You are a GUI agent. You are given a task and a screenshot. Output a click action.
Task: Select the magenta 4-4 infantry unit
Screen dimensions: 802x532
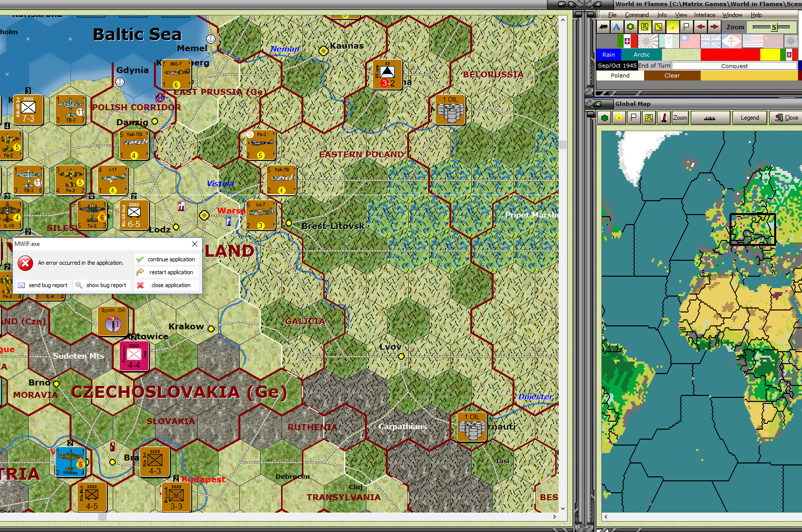(134, 356)
